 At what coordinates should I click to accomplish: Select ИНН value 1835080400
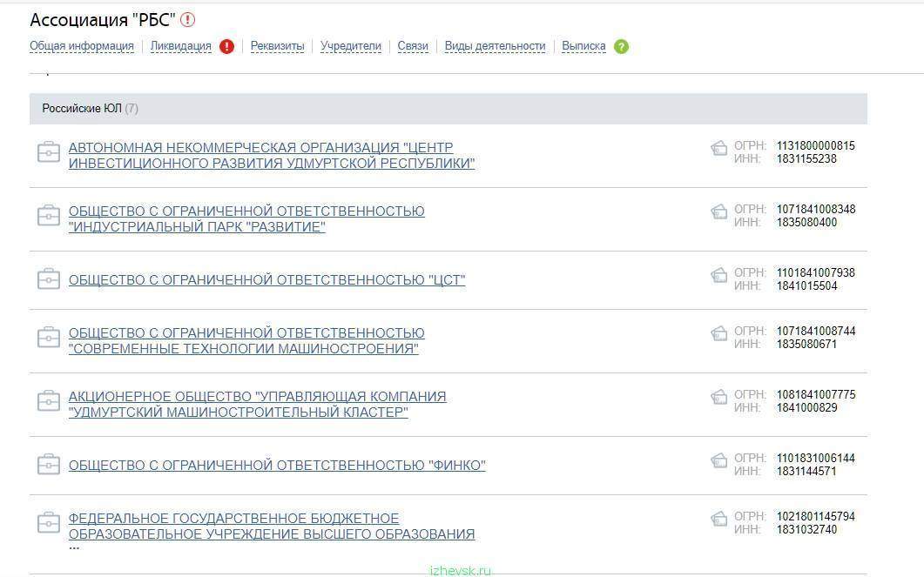[806, 223]
